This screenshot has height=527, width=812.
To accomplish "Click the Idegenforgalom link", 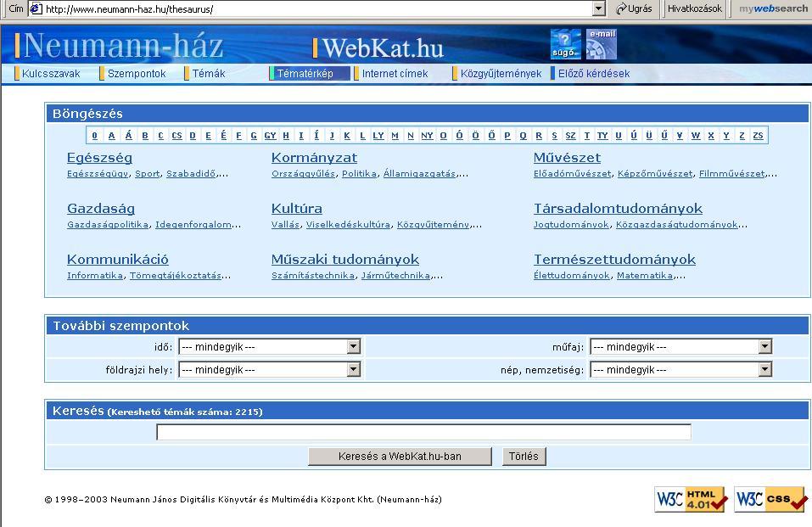I will coord(193,224).
